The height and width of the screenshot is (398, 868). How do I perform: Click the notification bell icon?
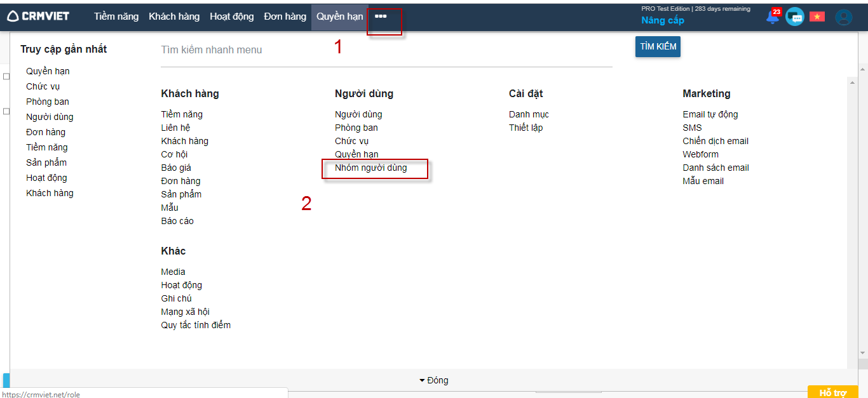pyautogui.click(x=773, y=17)
